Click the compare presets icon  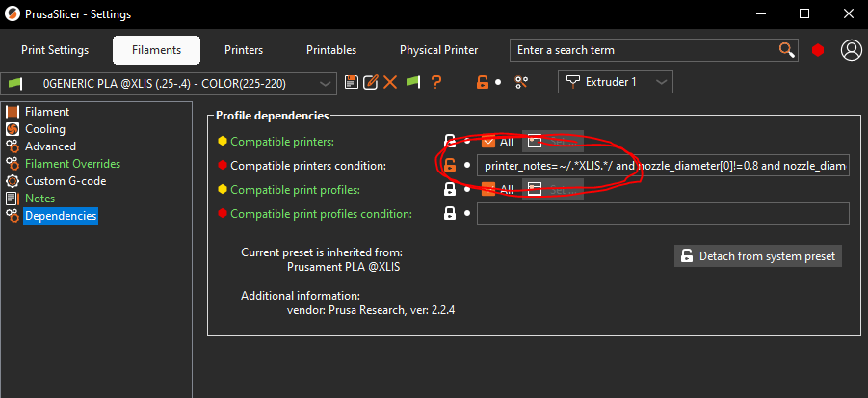[521, 82]
